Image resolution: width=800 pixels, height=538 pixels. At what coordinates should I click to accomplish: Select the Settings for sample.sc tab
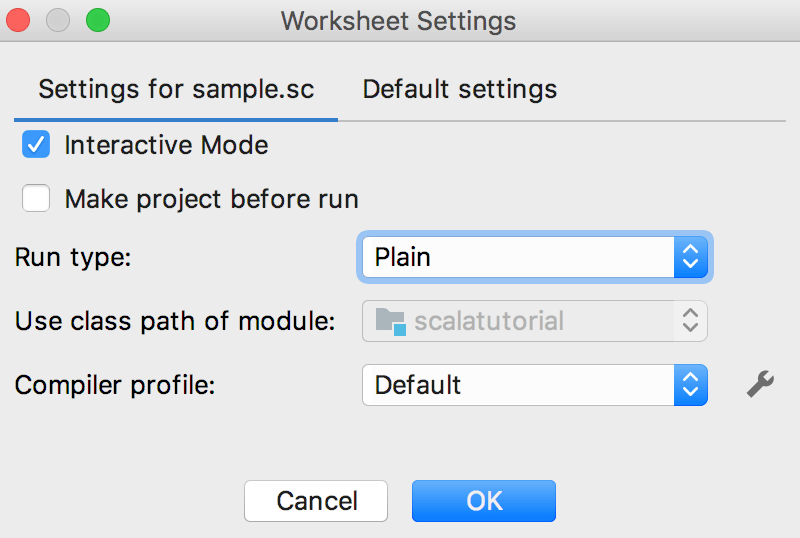[x=176, y=89]
